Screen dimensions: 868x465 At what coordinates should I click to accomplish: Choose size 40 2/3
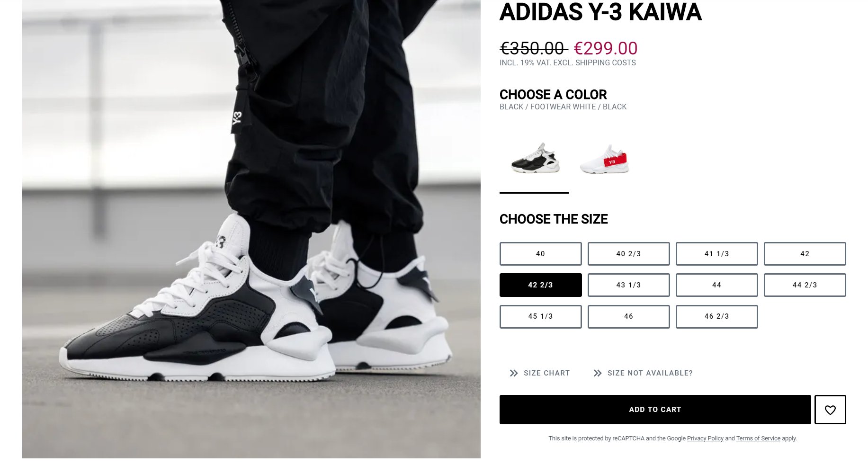pos(629,254)
